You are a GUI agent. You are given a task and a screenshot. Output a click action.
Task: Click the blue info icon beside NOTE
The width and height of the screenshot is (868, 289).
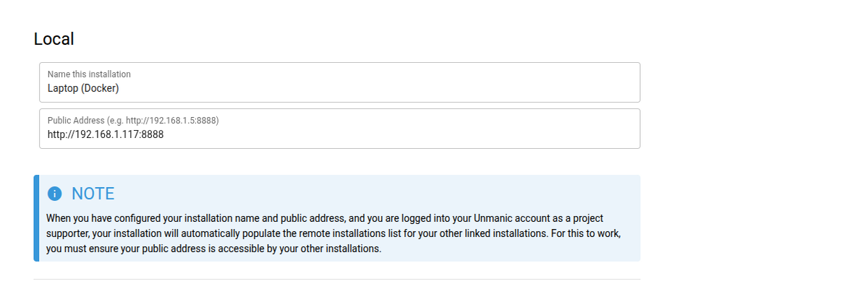coord(54,194)
